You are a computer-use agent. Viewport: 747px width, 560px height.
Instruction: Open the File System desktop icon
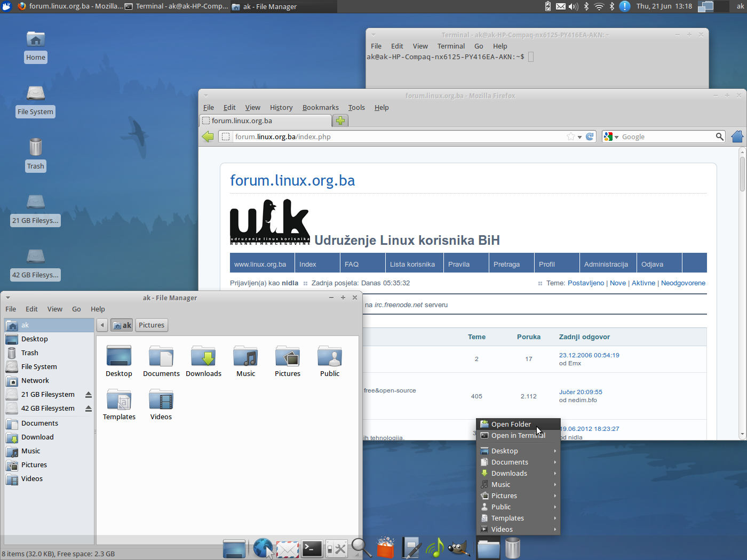point(35,101)
